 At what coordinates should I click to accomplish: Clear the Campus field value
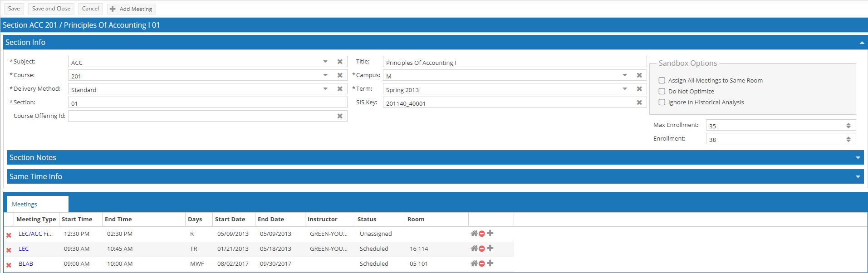click(639, 75)
